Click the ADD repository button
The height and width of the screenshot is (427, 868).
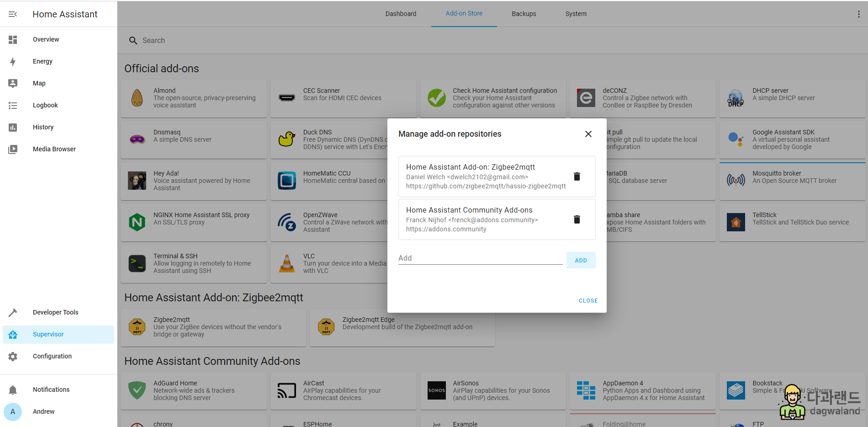581,260
